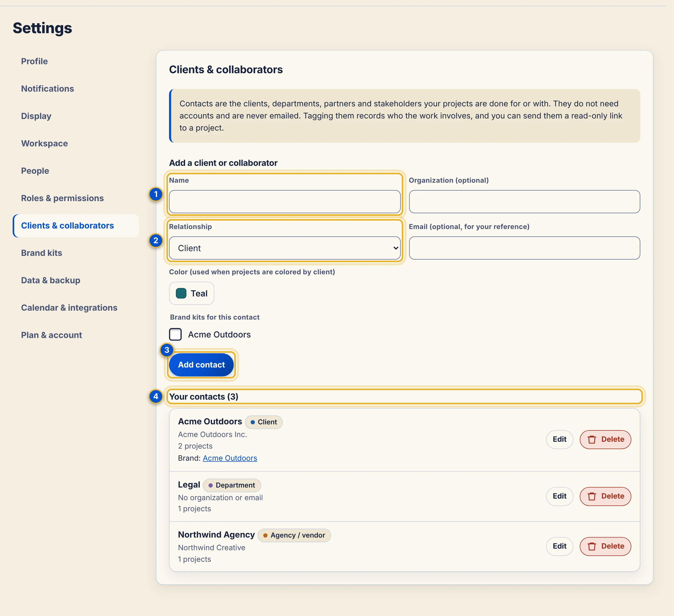Open Data & backup settings

click(x=51, y=280)
